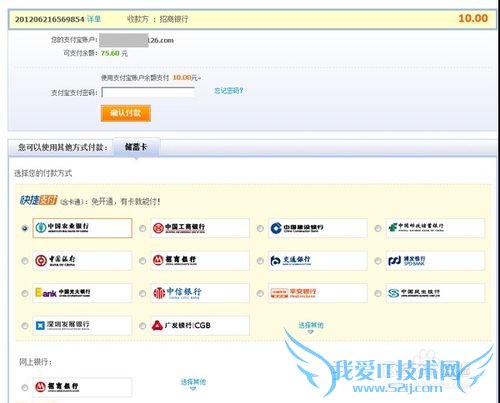
Task: Select Minsheng Bank radio button
Action: pyautogui.click(x=378, y=293)
